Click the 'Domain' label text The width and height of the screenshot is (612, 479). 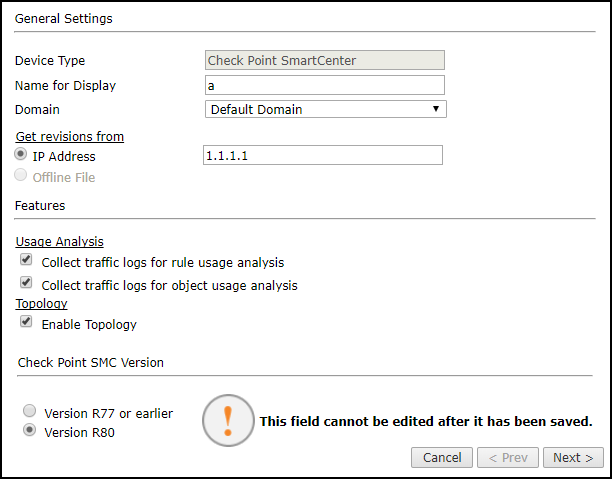(37, 110)
